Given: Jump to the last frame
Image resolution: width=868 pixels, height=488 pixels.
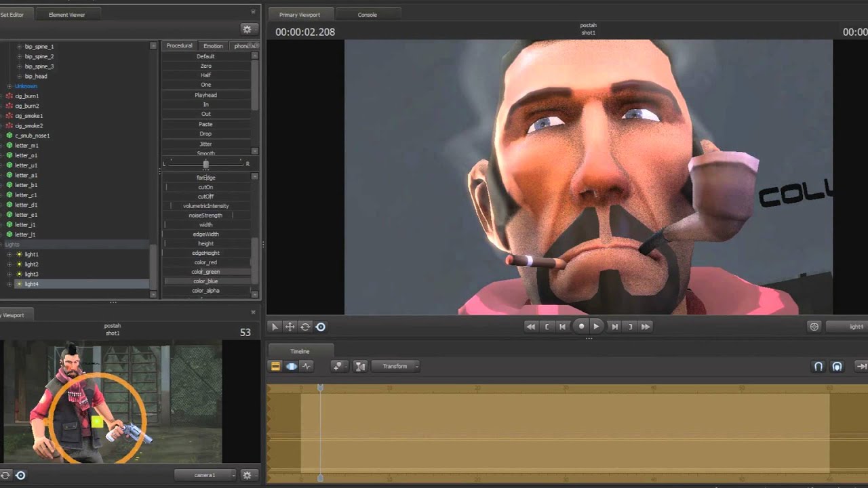Looking at the screenshot, I should point(646,327).
